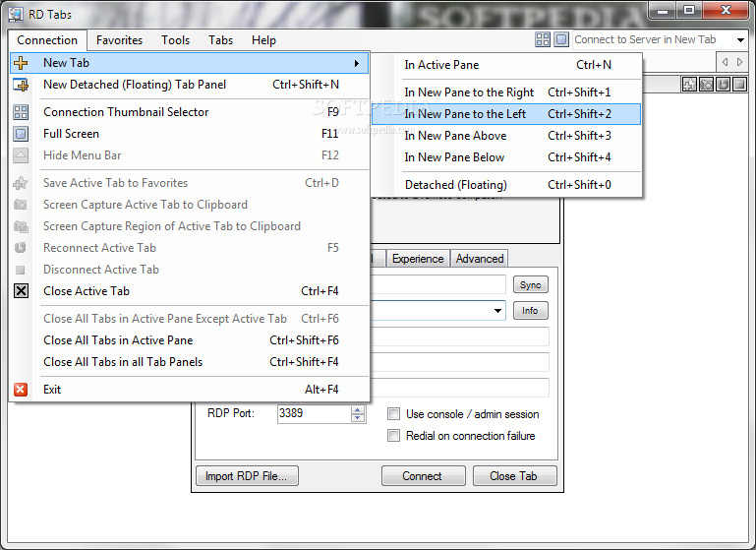Viewport: 756px width, 550px height.
Task: Click the Close Tab button
Action: pos(515,475)
